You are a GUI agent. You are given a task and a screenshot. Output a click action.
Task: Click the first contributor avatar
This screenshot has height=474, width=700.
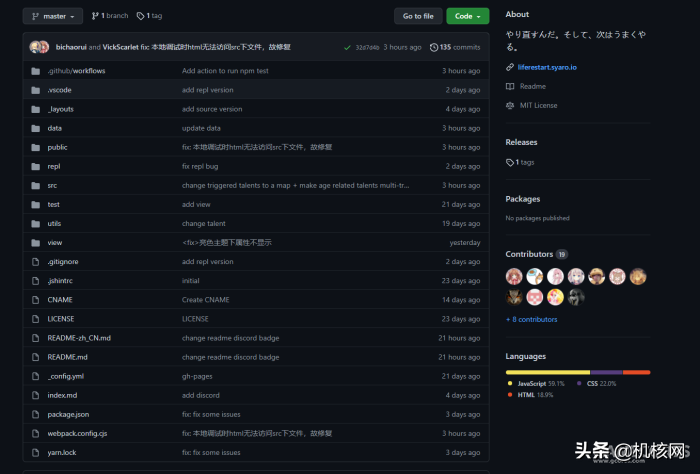coord(514,277)
